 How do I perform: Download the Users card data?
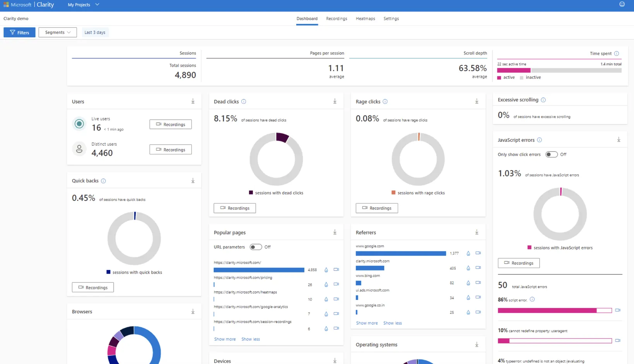[193, 101]
